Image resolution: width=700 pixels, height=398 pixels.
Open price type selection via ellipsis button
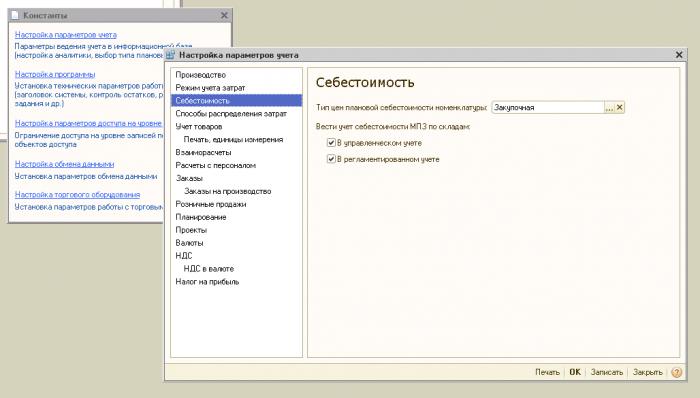(609, 107)
